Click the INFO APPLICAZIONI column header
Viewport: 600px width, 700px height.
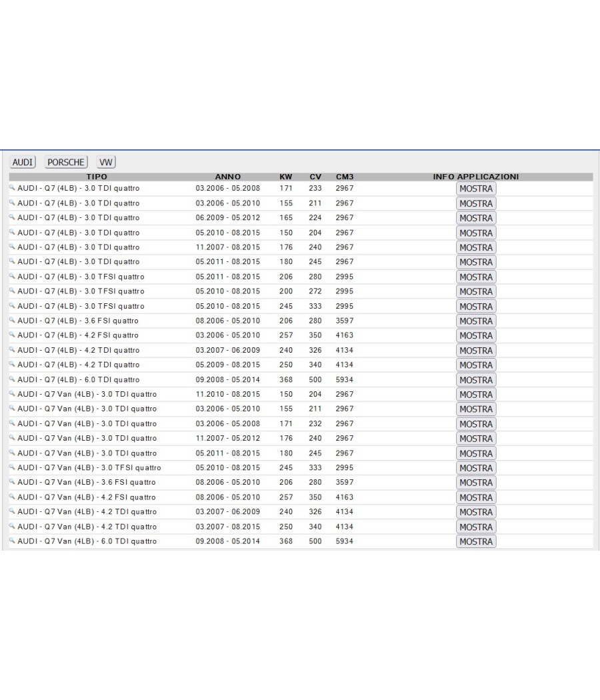(x=476, y=177)
